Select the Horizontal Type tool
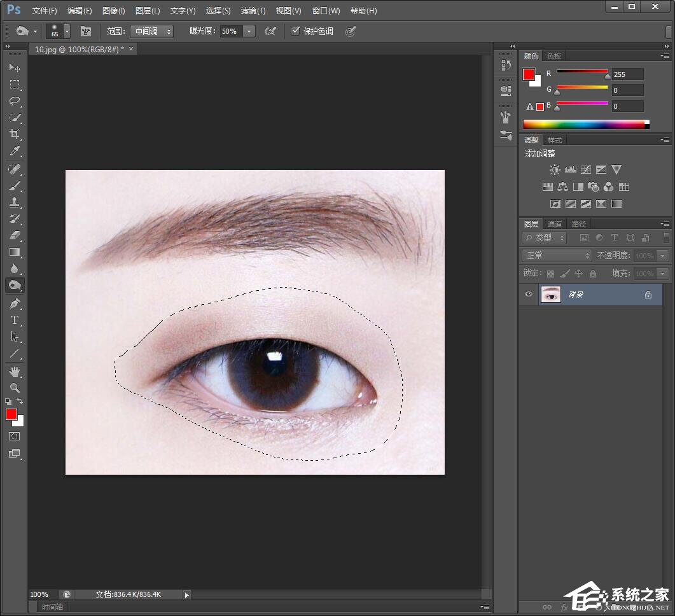Image resolution: width=675 pixels, height=616 pixels. click(x=15, y=320)
